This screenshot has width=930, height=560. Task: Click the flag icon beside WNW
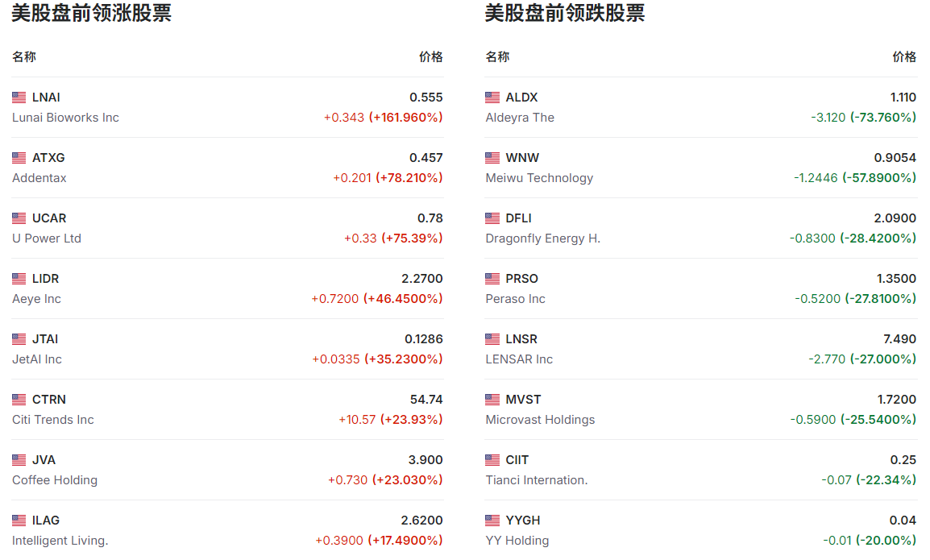[492, 158]
